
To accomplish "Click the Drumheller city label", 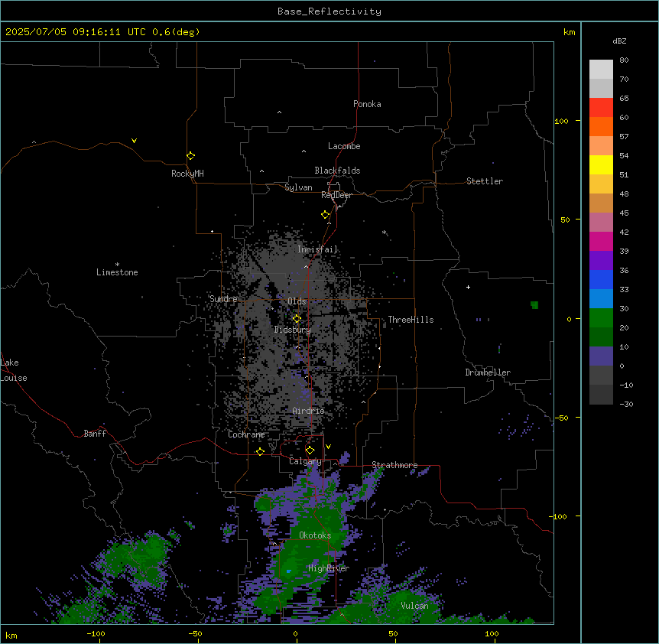I will (488, 372).
